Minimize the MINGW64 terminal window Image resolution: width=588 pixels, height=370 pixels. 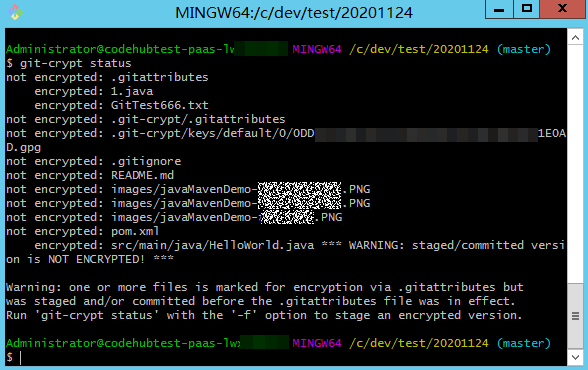(x=499, y=9)
